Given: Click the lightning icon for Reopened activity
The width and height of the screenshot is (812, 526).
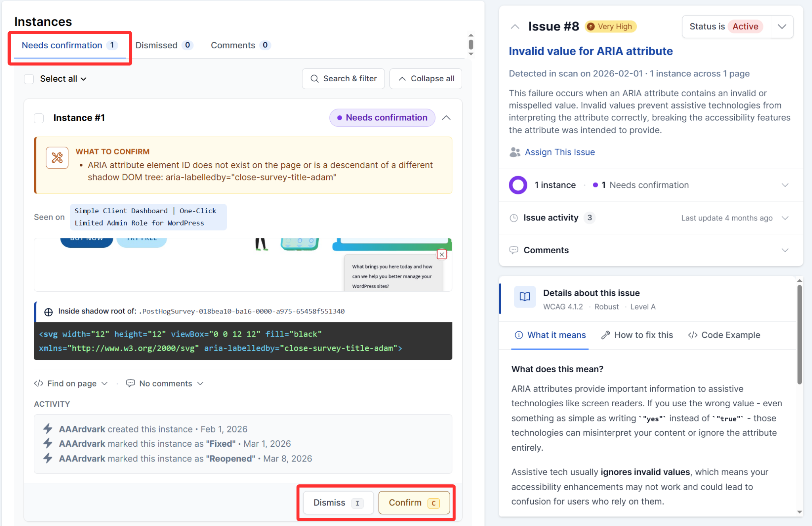Looking at the screenshot, I should (x=48, y=458).
